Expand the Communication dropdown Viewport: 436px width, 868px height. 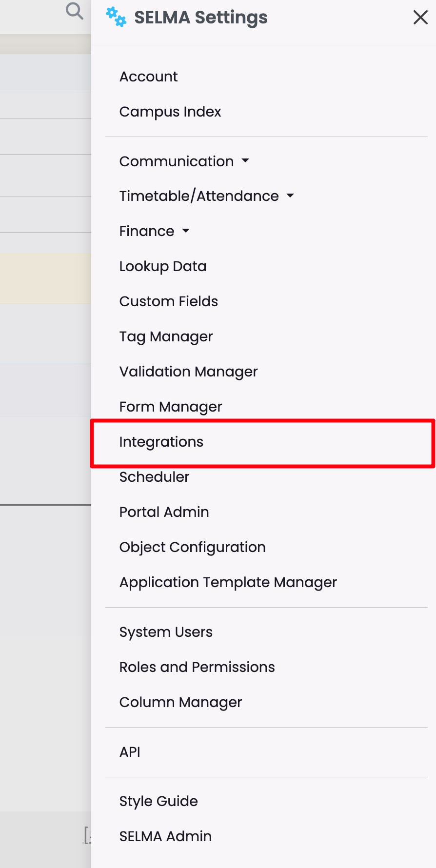184,161
